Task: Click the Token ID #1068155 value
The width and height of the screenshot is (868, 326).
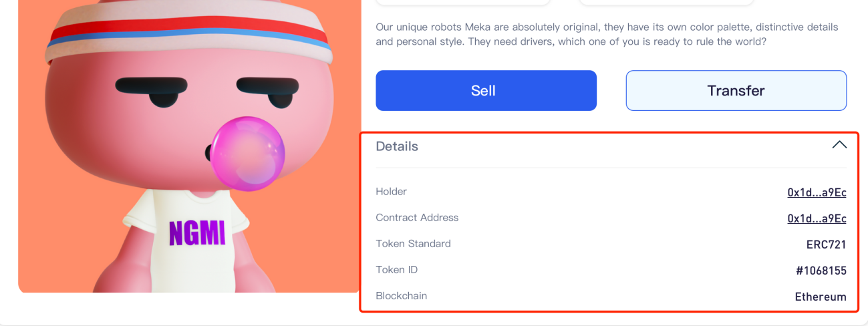Action: click(x=821, y=271)
